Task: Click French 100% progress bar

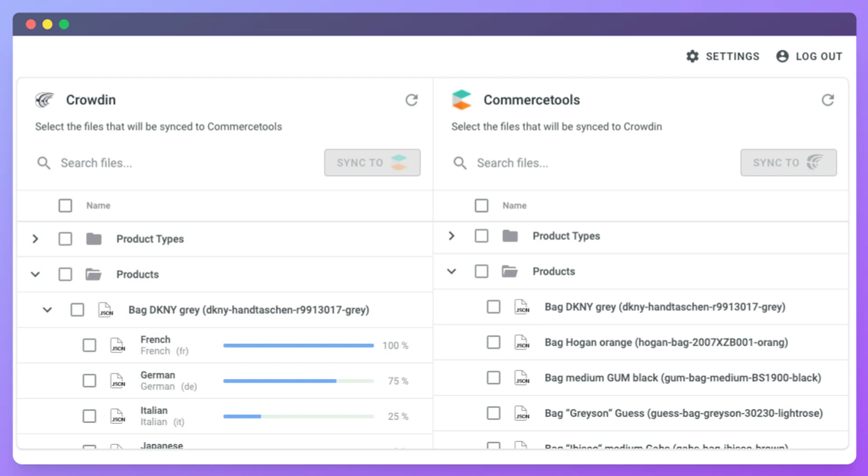Action: 298,346
